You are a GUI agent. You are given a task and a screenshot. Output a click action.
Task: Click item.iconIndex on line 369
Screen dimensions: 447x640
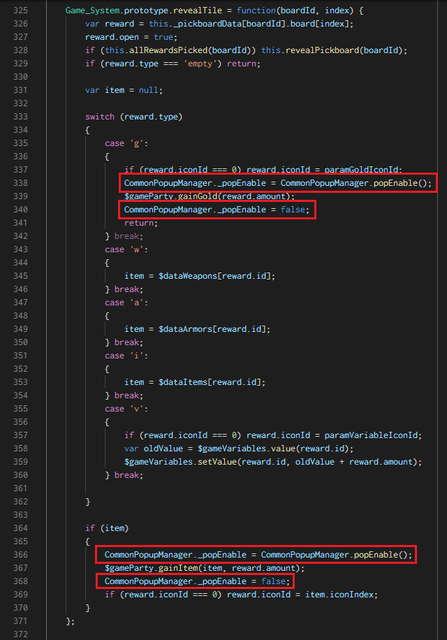click(339, 595)
